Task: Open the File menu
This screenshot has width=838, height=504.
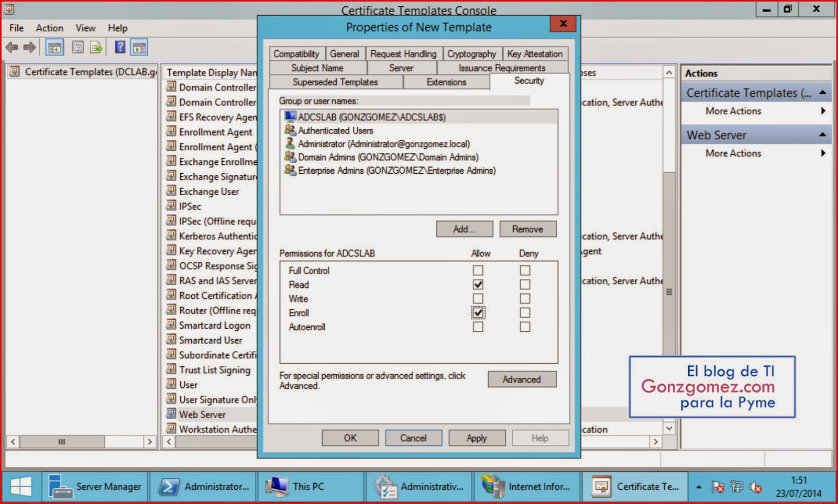Action: 16,28
